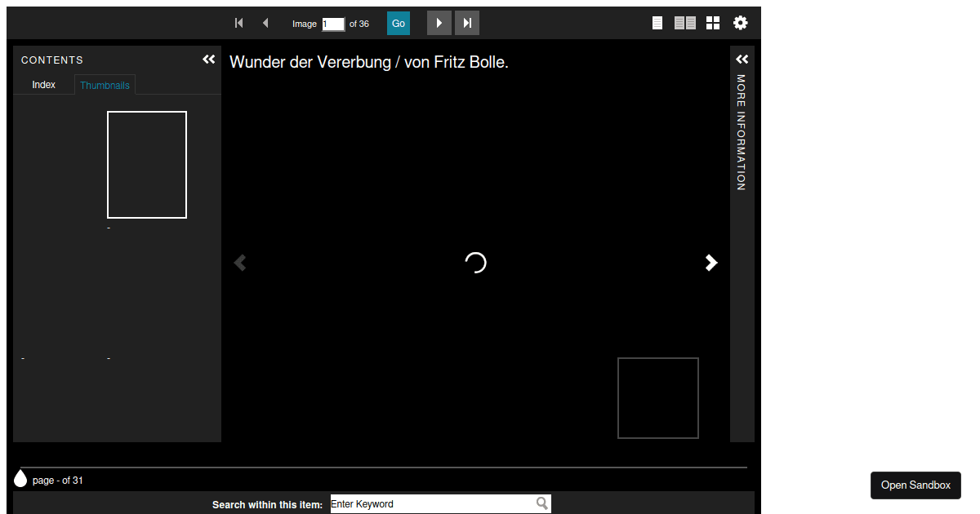This screenshot has height=514, width=980.
Task: Jump to the first image
Action: pyautogui.click(x=238, y=23)
